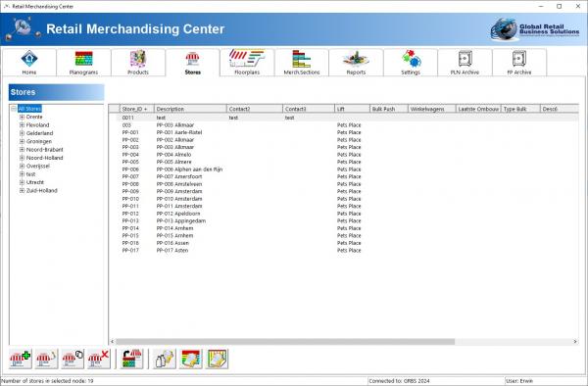Image resolution: width=588 pixels, height=386 pixels.
Task: Open the Home tab
Action: 29,63
